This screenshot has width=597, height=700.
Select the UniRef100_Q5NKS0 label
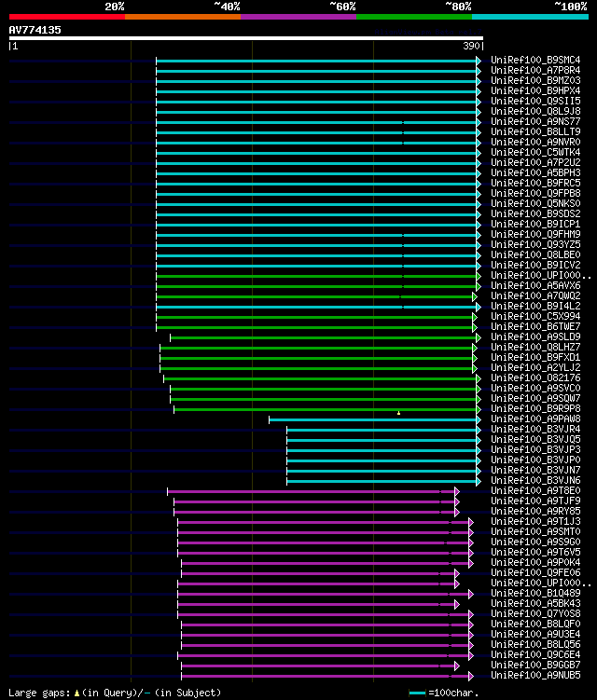(x=535, y=203)
